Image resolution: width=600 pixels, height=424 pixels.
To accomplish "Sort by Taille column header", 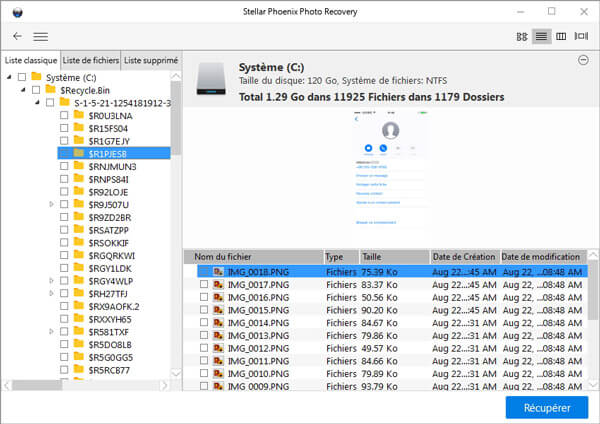I will (395, 257).
